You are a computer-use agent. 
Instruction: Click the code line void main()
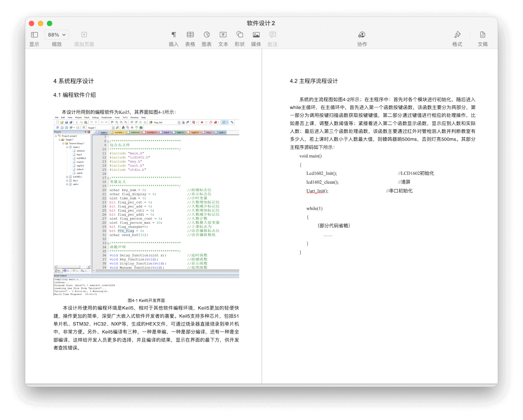tap(311, 156)
